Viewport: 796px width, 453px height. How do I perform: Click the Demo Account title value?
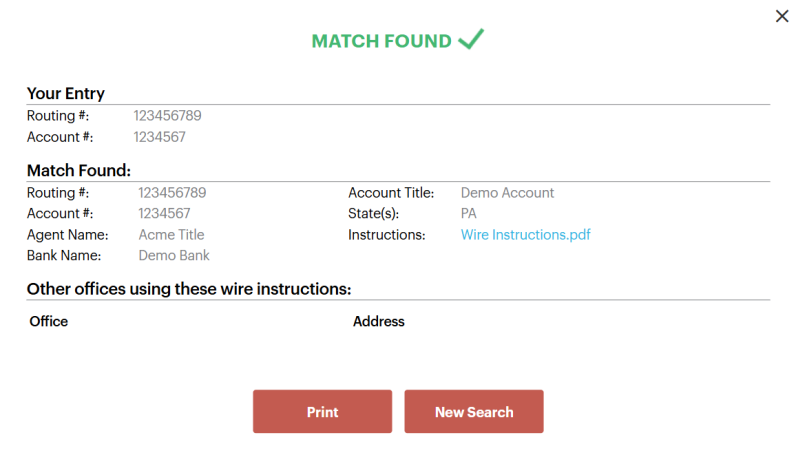[507, 193]
